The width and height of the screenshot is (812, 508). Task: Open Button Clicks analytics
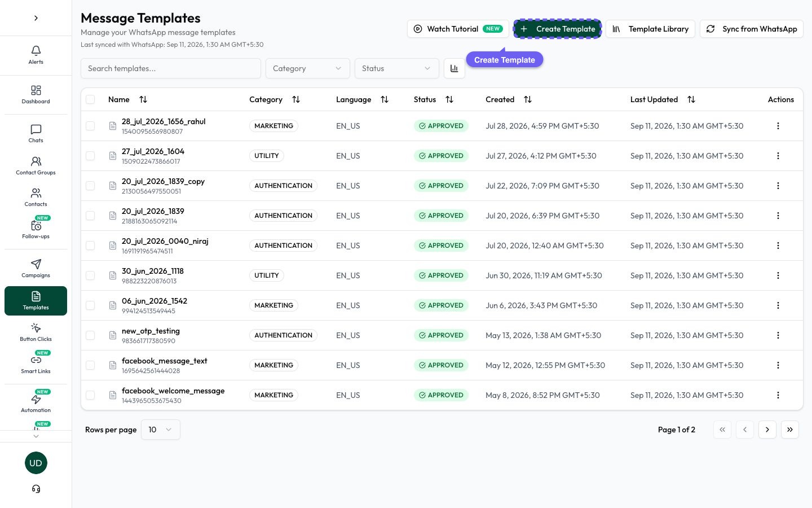[36, 332]
